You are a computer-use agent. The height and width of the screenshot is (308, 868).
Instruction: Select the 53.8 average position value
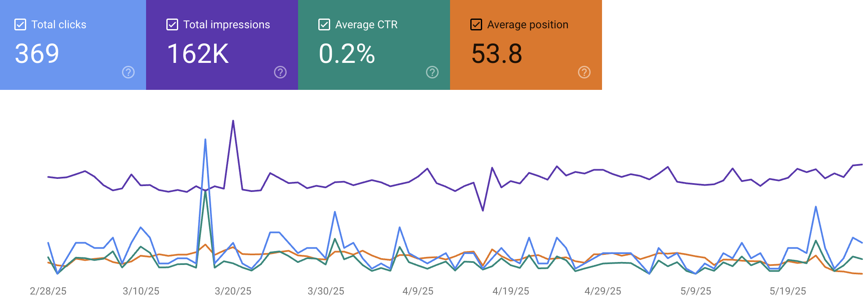497,54
